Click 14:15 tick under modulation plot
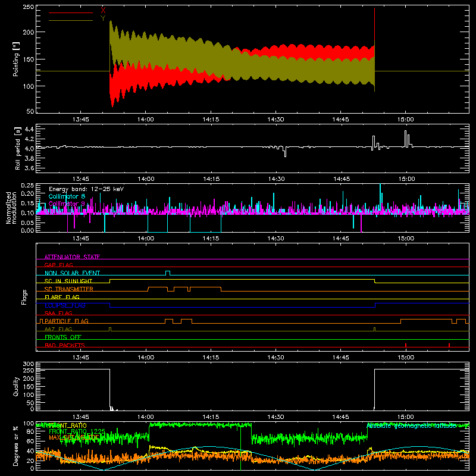The width and height of the screenshot is (476, 476). click(211, 239)
